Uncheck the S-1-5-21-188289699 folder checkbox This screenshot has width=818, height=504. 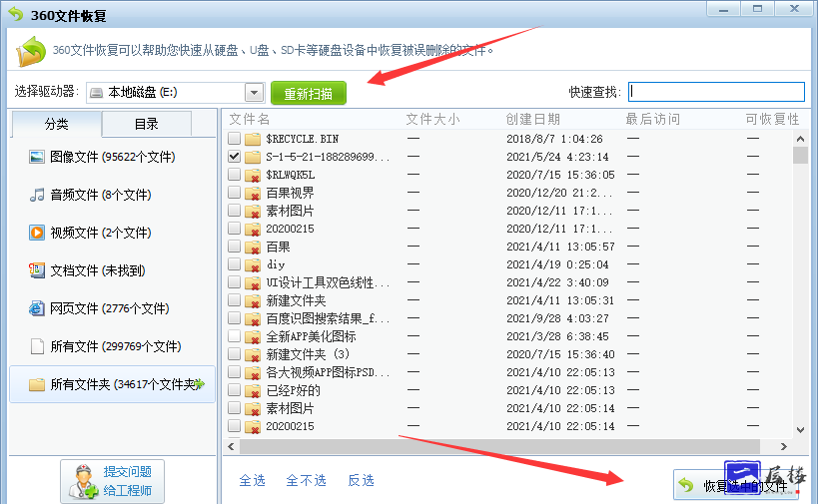click(x=235, y=156)
